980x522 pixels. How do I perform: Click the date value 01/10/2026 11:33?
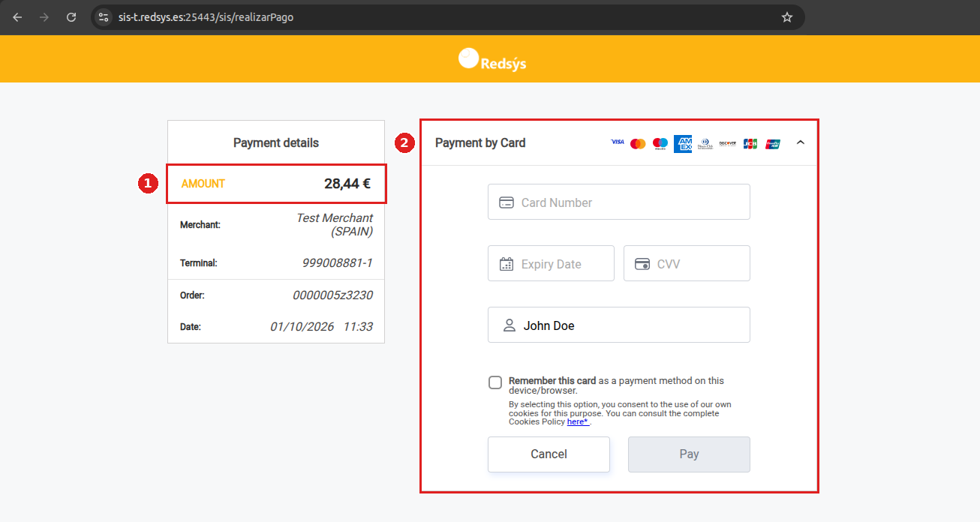pos(321,327)
